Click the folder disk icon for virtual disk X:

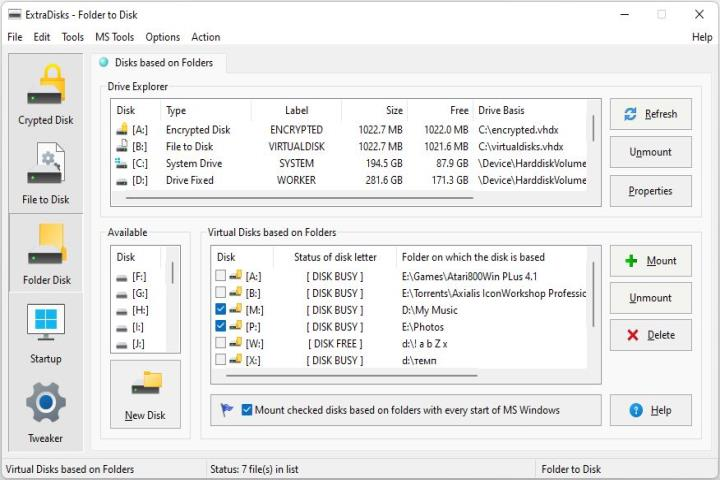point(236,359)
